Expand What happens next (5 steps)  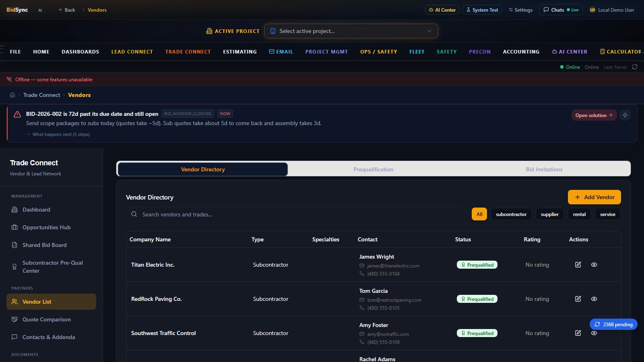click(x=58, y=134)
